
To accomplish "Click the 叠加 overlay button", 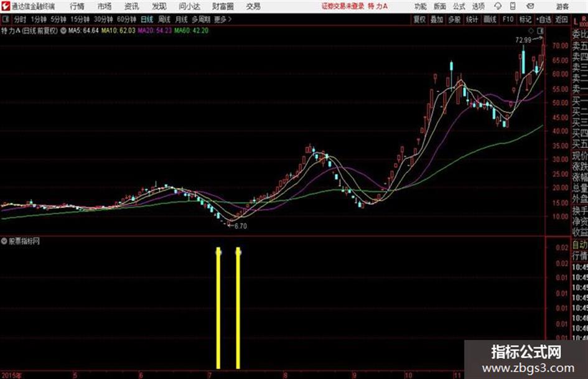I will coord(437,19).
